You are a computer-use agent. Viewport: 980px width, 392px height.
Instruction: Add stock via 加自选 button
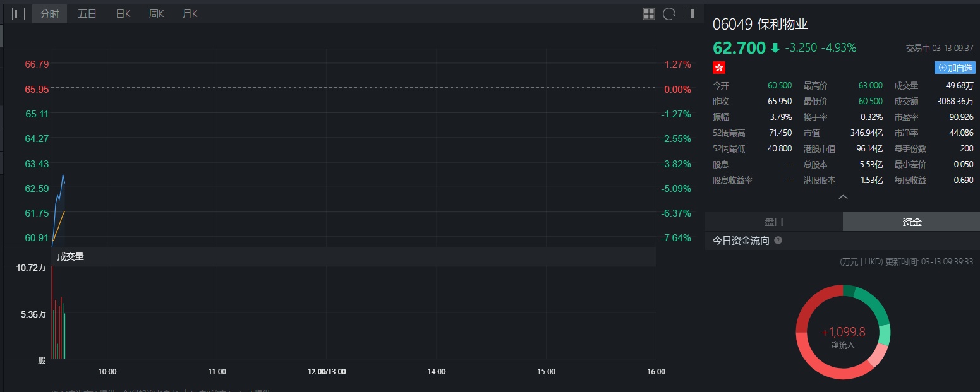click(x=955, y=68)
